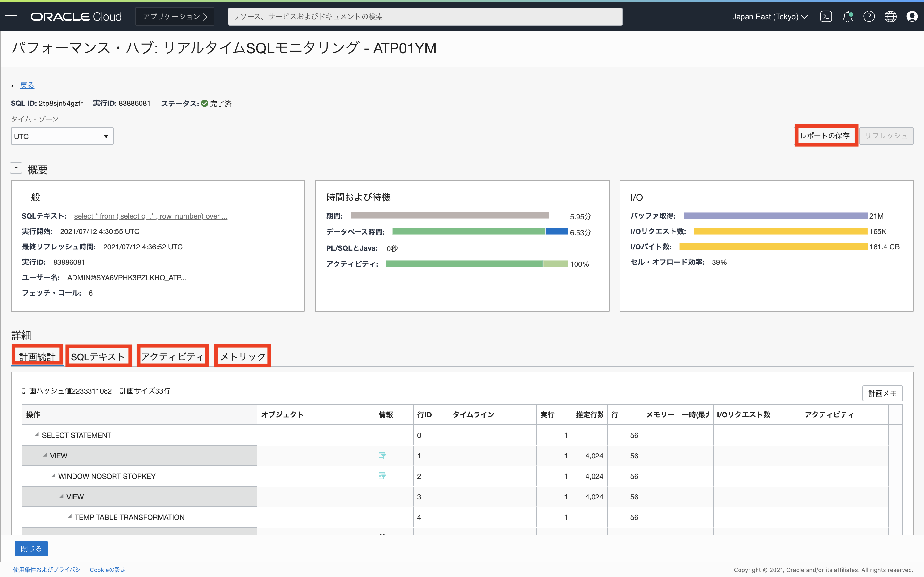Expand the Japan East (Tokyo) region selector
The width and height of the screenshot is (924, 577).
tap(769, 16)
